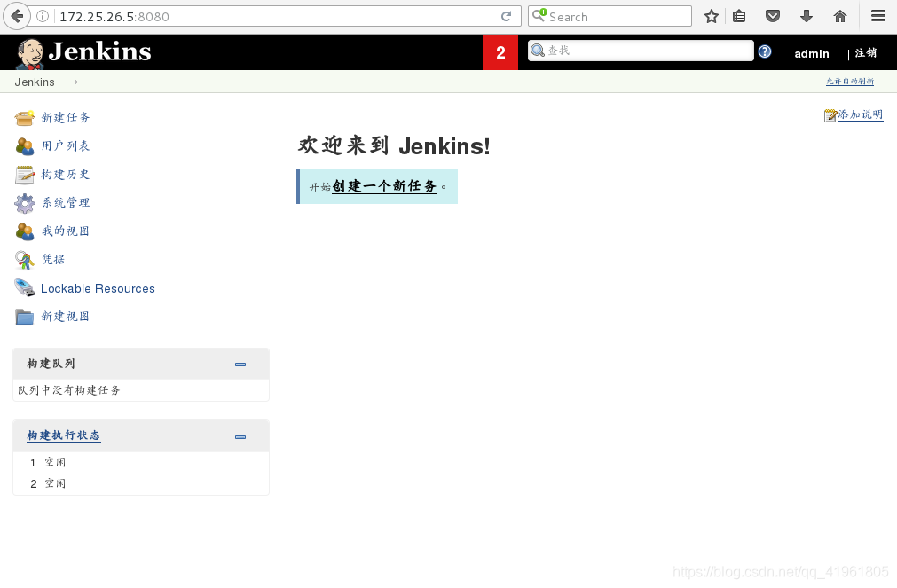This screenshot has height=588, width=897.
Task: Open the 构建历史 link
Action: coord(66,174)
